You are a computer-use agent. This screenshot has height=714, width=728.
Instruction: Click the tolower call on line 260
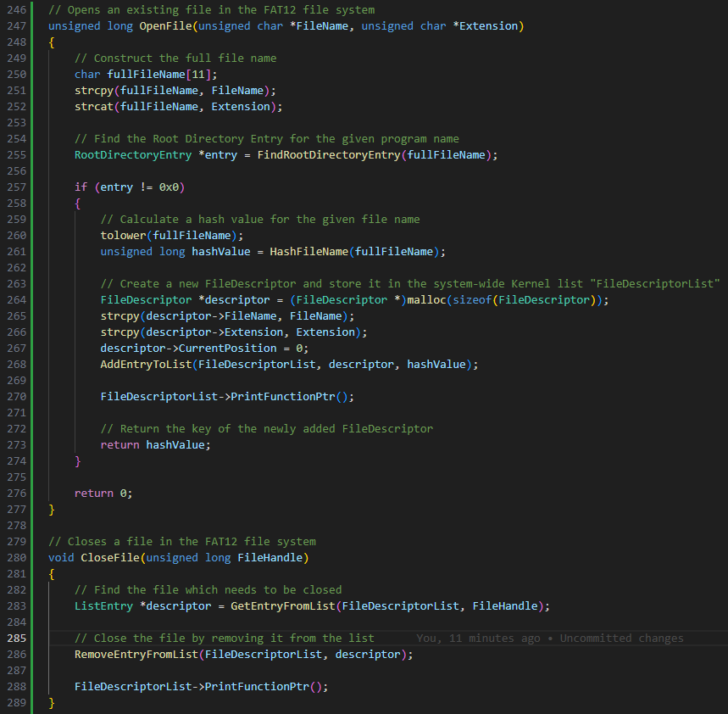(123, 236)
